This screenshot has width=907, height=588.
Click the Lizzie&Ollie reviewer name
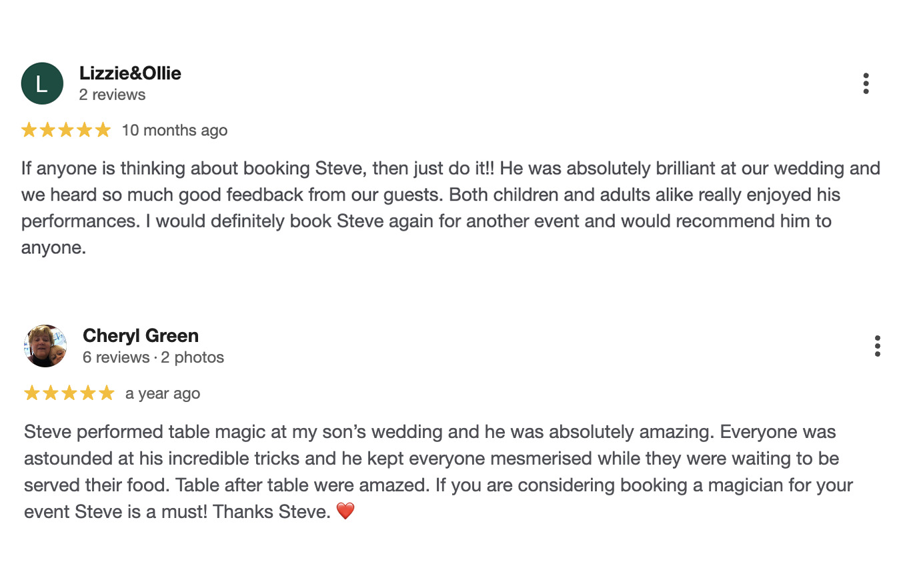tap(130, 73)
